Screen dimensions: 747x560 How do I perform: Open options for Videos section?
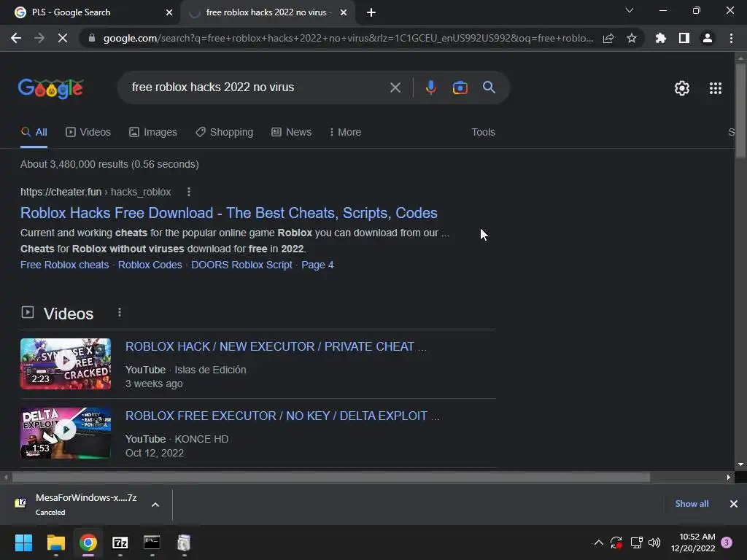(119, 312)
